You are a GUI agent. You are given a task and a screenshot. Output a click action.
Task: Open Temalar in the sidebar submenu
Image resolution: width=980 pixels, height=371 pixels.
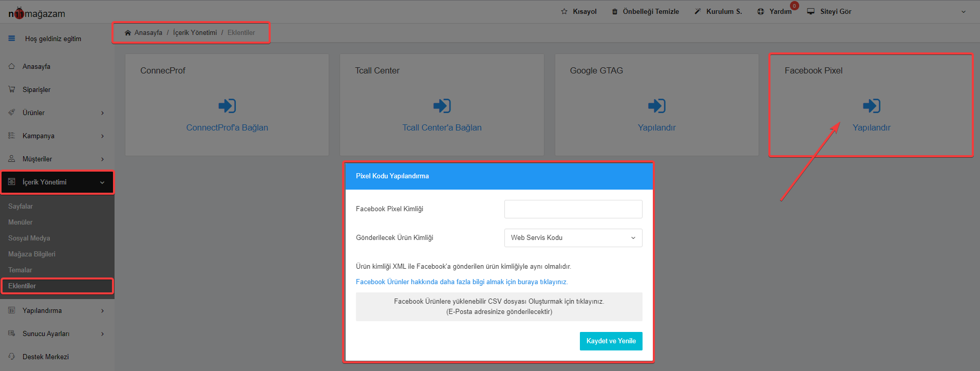pyautogui.click(x=20, y=270)
